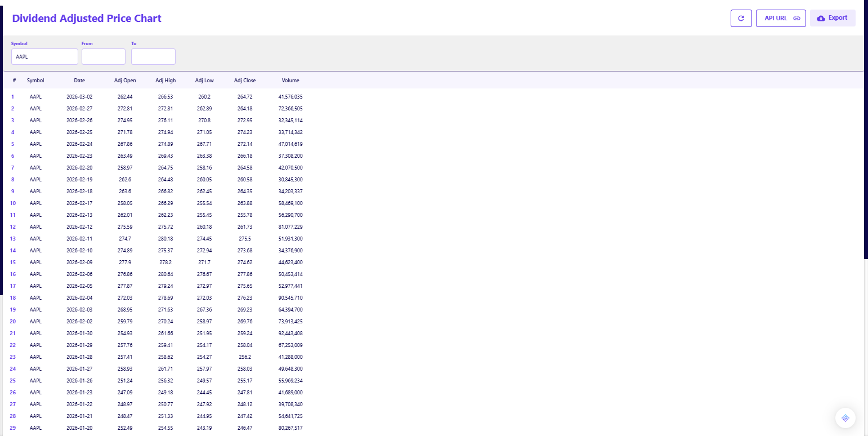868x436 pixels.
Task: Click the 2026-02-12 date cell
Action: 79,226
